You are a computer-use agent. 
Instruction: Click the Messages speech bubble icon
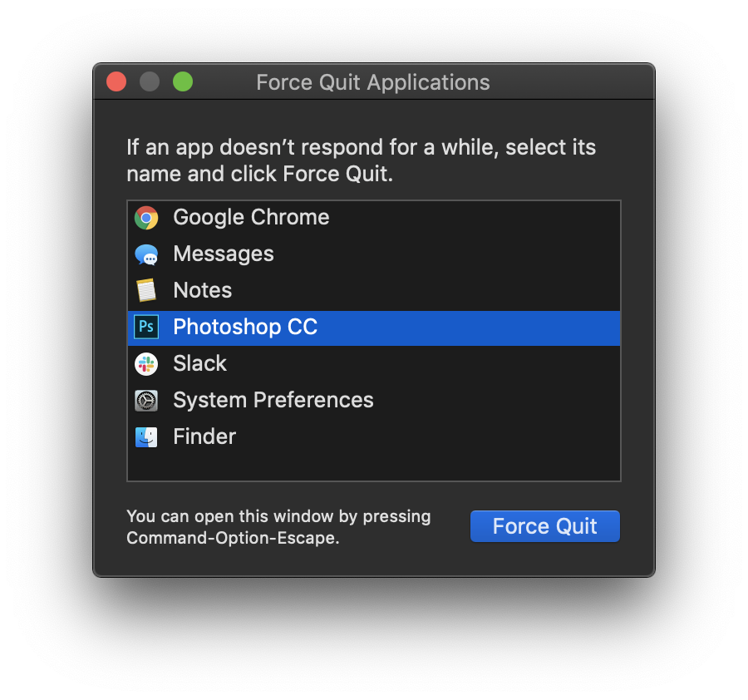coord(146,254)
